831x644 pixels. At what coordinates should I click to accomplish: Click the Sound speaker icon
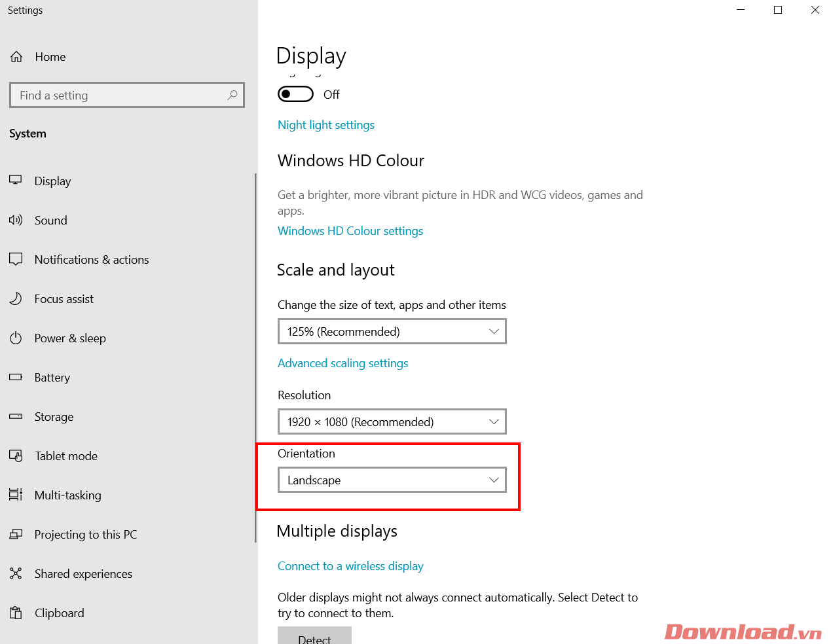[x=16, y=221]
